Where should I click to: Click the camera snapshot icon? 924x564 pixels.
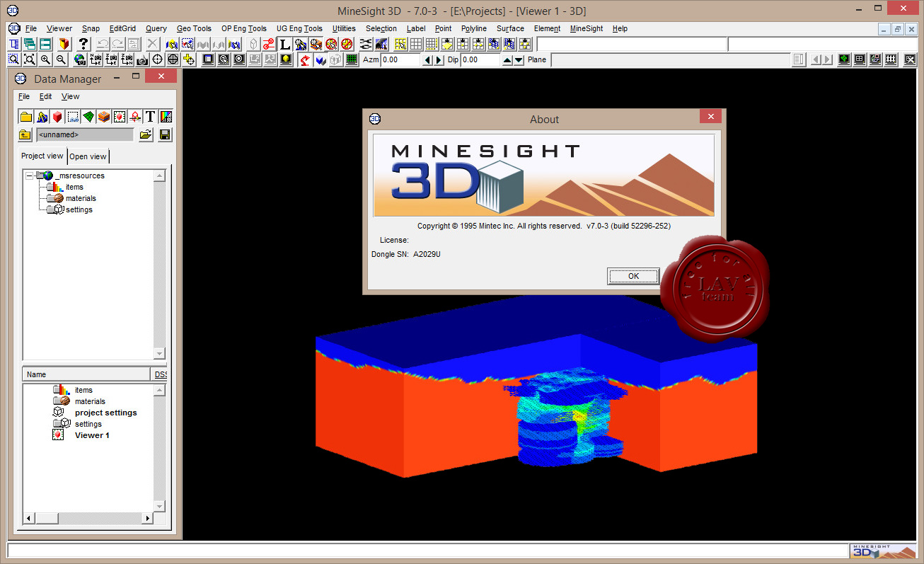(x=142, y=59)
